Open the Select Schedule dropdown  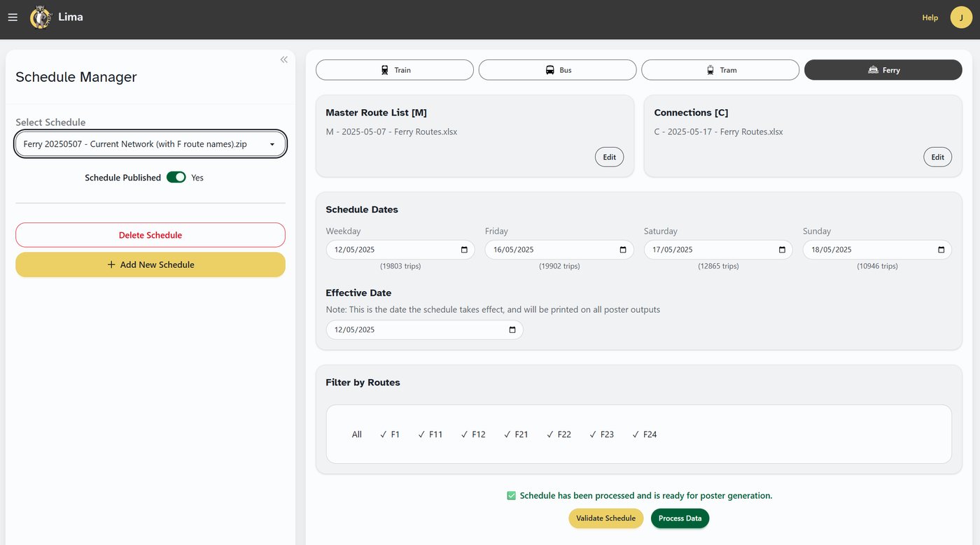coord(150,144)
